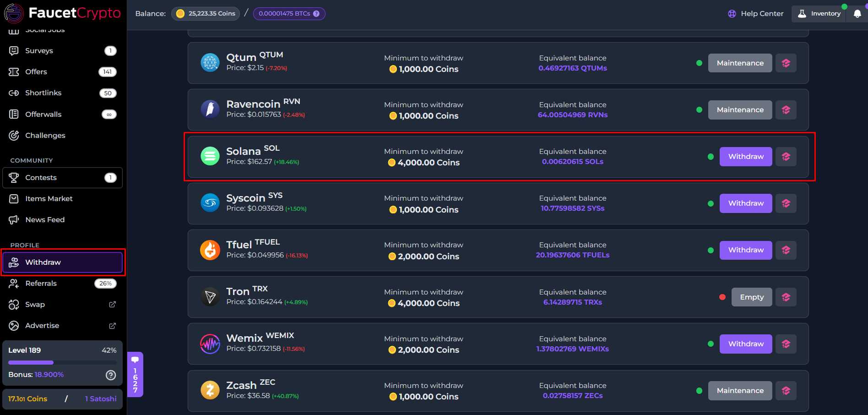This screenshot has height=415, width=868.
Task: Click the FaucetCrypto logo icon
Action: (x=14, y=13)
